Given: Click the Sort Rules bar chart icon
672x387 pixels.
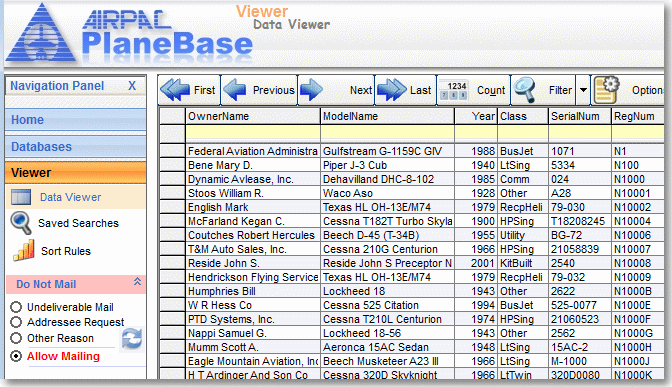Looking at the screenshot, I should [24, 250].
